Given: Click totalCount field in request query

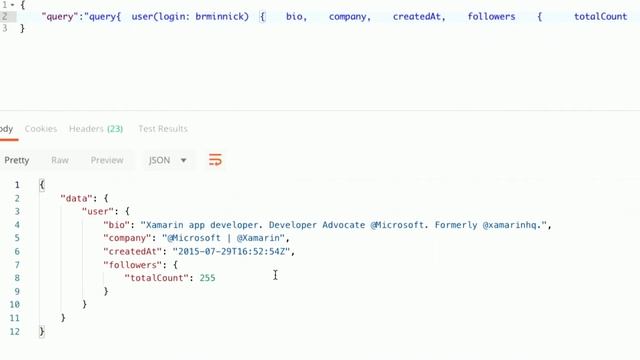Looking at the screenshot, I should (x=600, y=17).
